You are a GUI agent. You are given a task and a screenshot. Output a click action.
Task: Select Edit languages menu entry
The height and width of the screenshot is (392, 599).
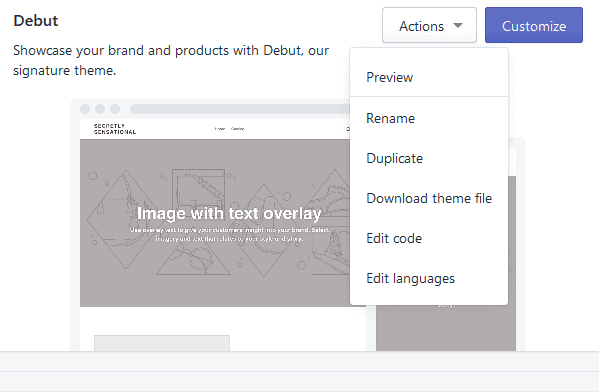(429, 279)
